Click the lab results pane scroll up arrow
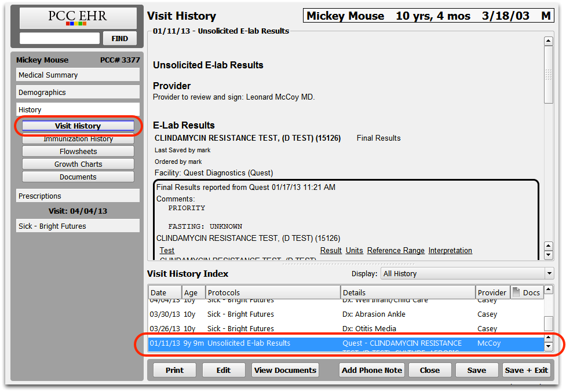566x392 pixels. pyautogui.click(x=548, y=41)
